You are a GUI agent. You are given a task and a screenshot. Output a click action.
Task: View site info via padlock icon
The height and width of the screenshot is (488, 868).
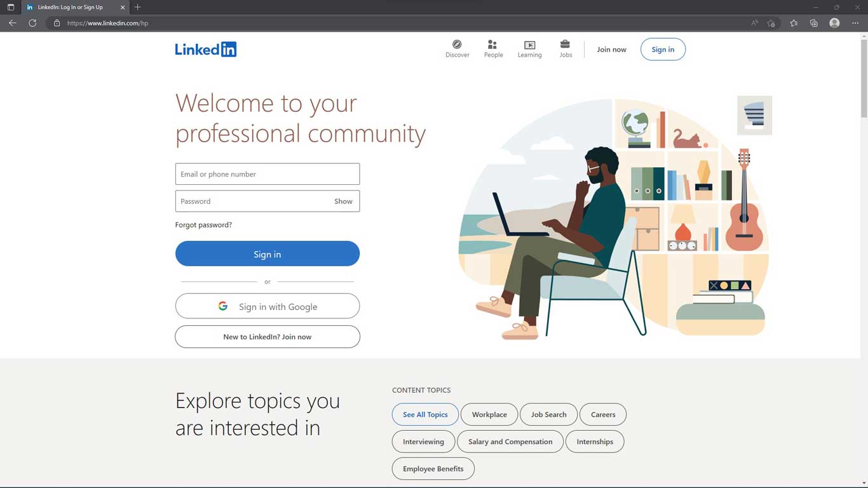coord(57,23)
